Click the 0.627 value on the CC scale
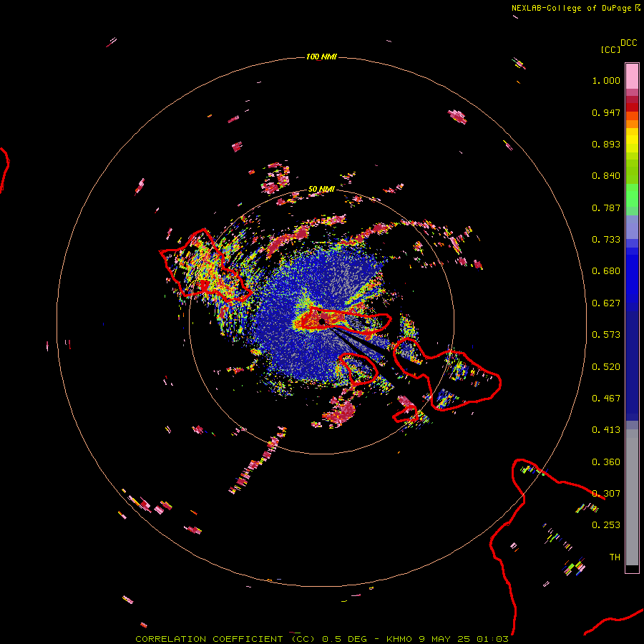This screenshot has width=644, height=644. pyautogui.click(x=606, y=303)
